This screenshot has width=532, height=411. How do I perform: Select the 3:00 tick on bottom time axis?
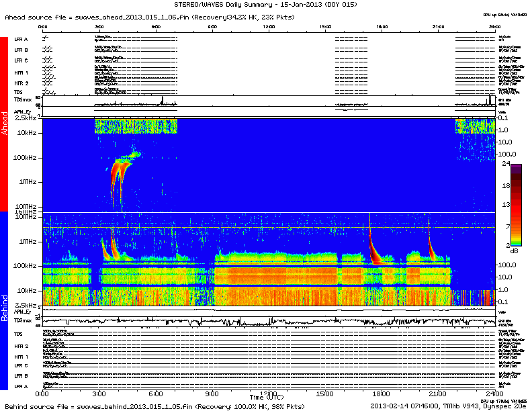(99, 393)
